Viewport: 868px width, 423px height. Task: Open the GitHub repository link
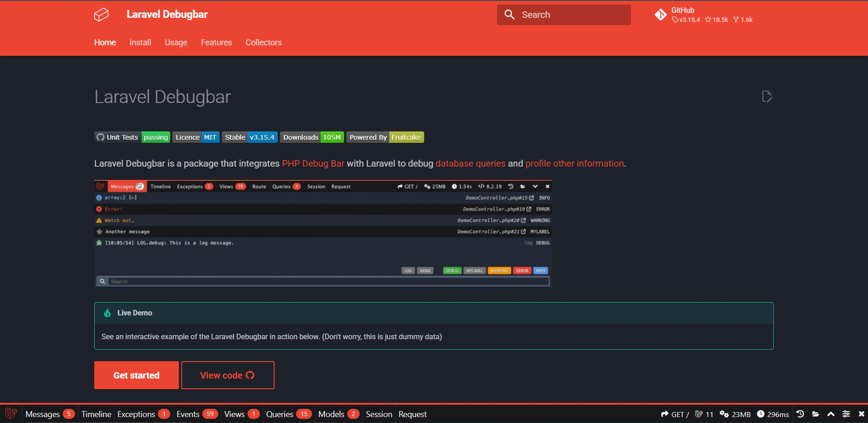click(704, 15)
